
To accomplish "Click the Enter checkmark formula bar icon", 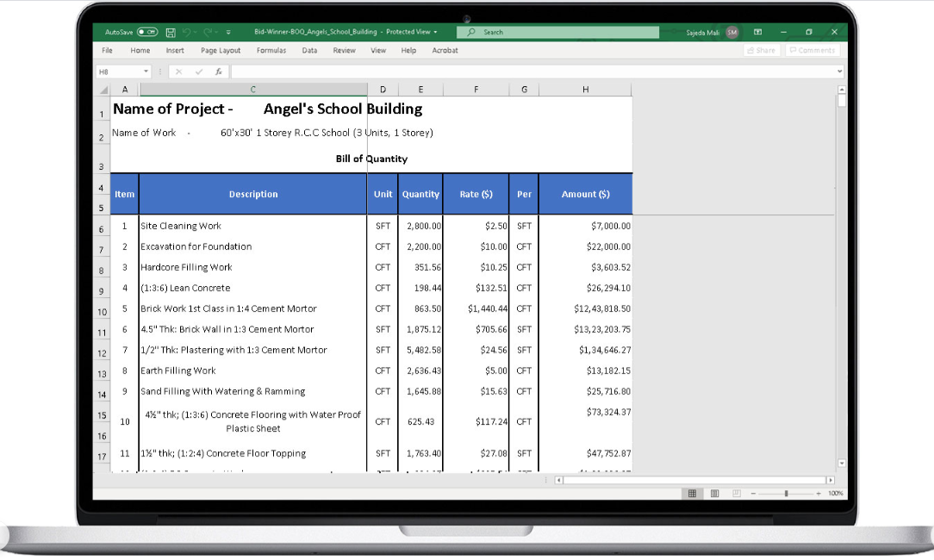I will coord(199,72).
